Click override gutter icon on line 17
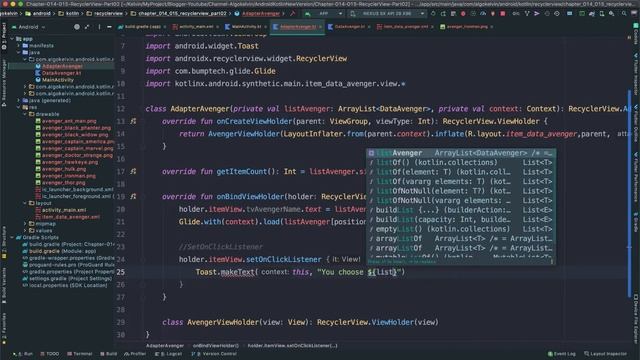 coord(133,171)
